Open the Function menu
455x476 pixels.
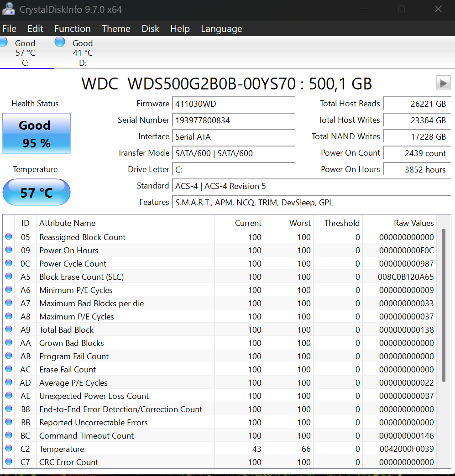pos(72,29)
